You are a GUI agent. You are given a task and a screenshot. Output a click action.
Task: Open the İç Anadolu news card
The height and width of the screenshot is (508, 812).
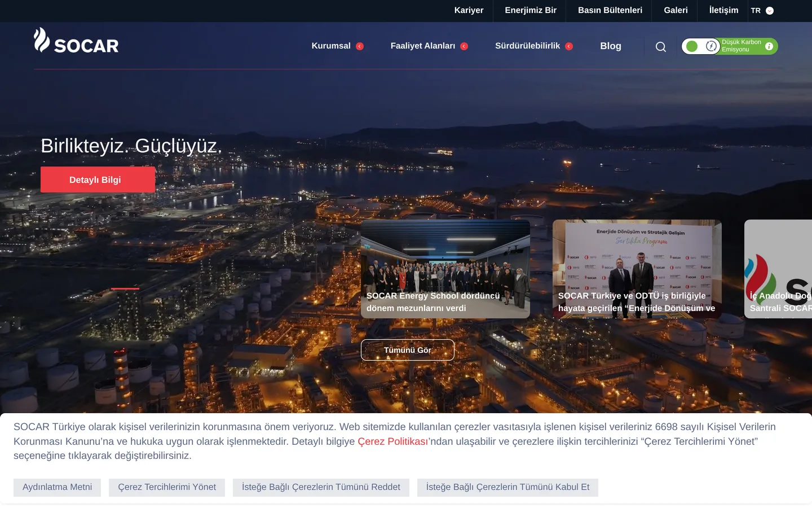[x=778, y=269]
